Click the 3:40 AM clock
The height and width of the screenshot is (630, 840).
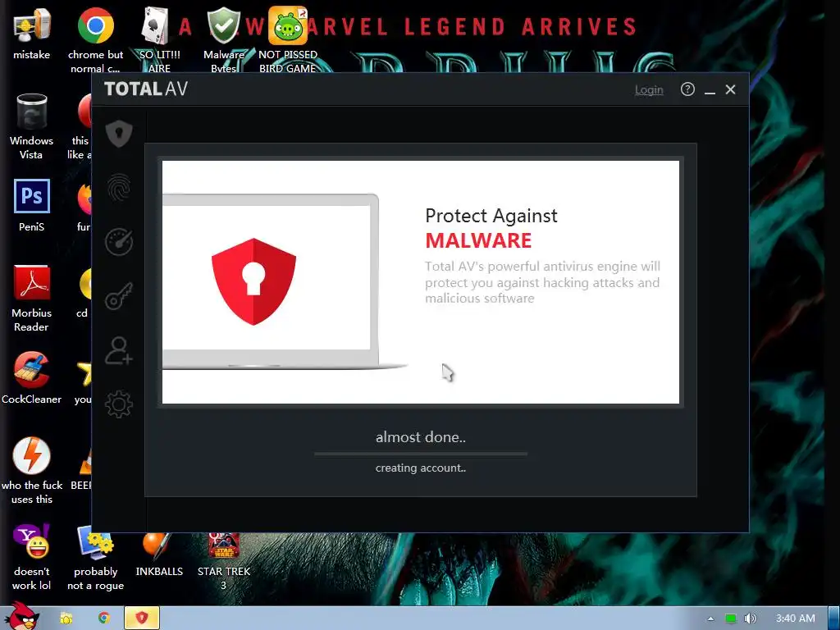click(796, 619)
